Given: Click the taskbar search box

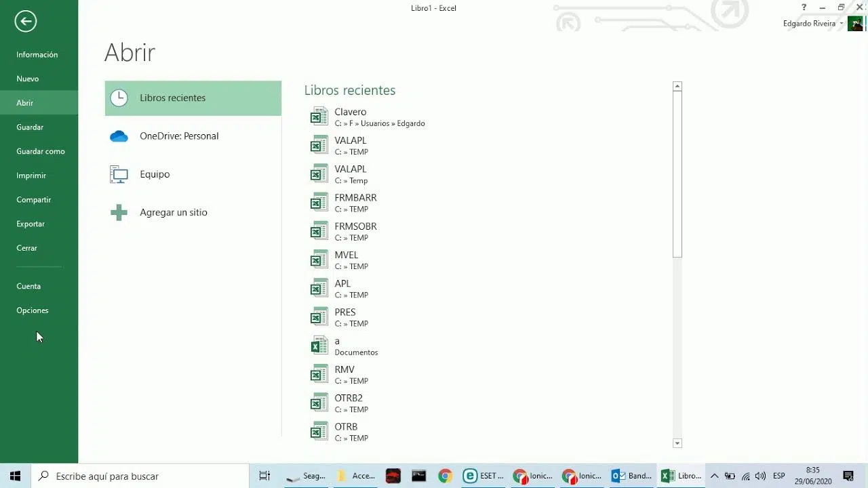Looking at the screenshot, I should pyautogui.click(x=140, y=476).
